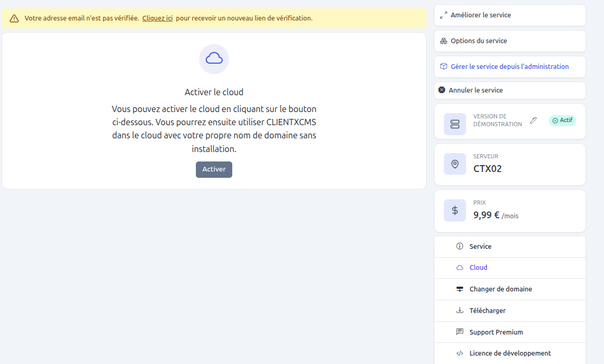
Task: Click the Actif status badge
Action: tap(562, 120)
